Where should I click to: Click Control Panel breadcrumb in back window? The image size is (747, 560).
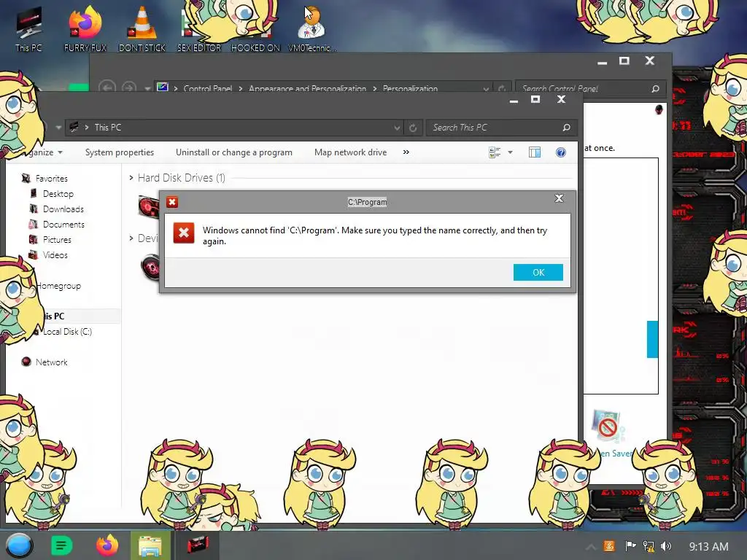pyautogui.click(x=208, y=88)
